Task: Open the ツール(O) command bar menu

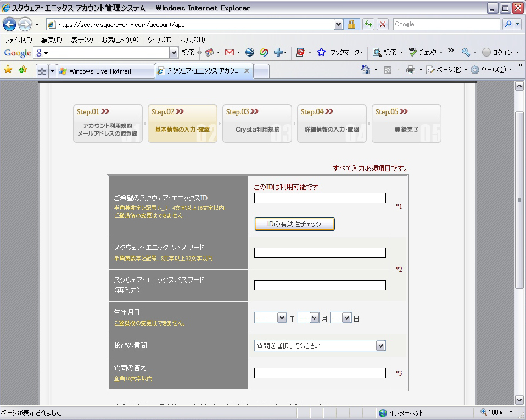Action: (x=491, y=69)
